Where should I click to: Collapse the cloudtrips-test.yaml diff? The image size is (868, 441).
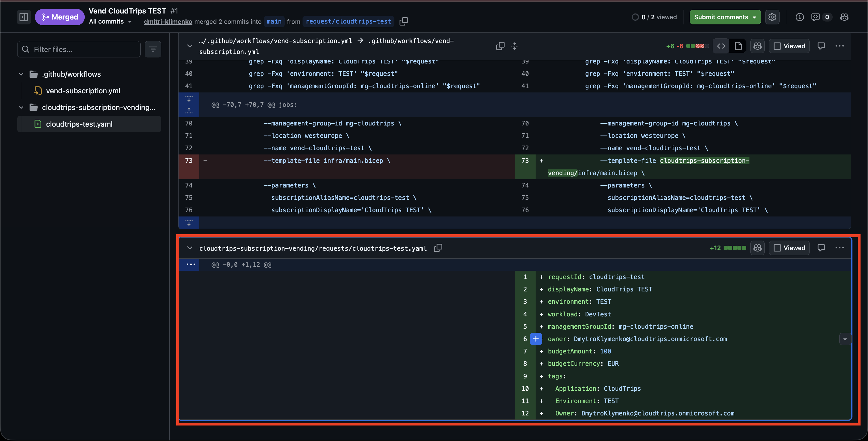coord(190,248)
